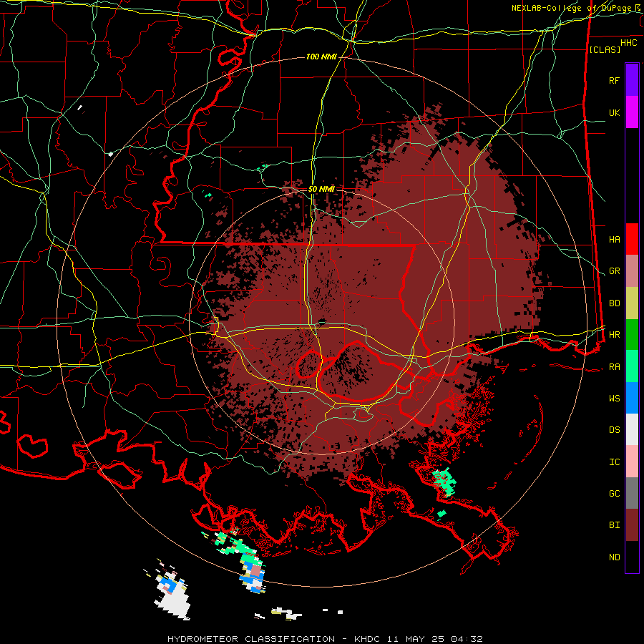The height and width of the screenshot is (644, 644).
Task: Click the HA red legend swatch
Action: tap(632, 239)
